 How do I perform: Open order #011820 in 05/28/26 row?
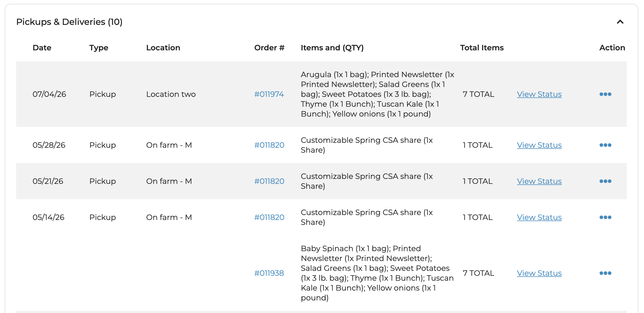point(269,145)
